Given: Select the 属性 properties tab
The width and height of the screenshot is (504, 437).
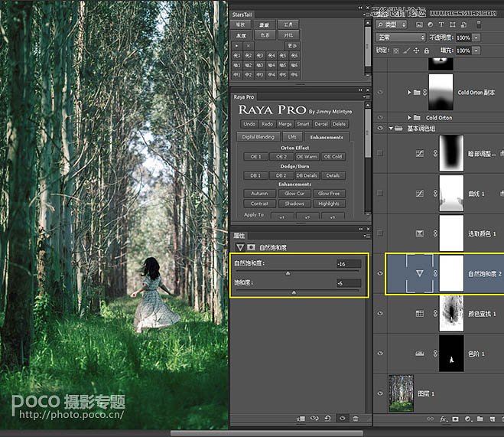Looking at the screenshot, I should pos(239,236).
